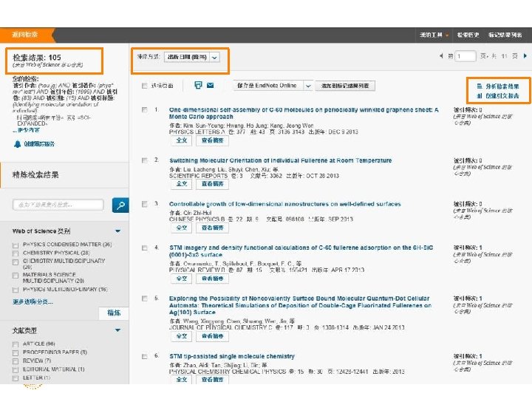Click 查看摘要 for SCIENTIFIC REPORTS result

[212, 184]
